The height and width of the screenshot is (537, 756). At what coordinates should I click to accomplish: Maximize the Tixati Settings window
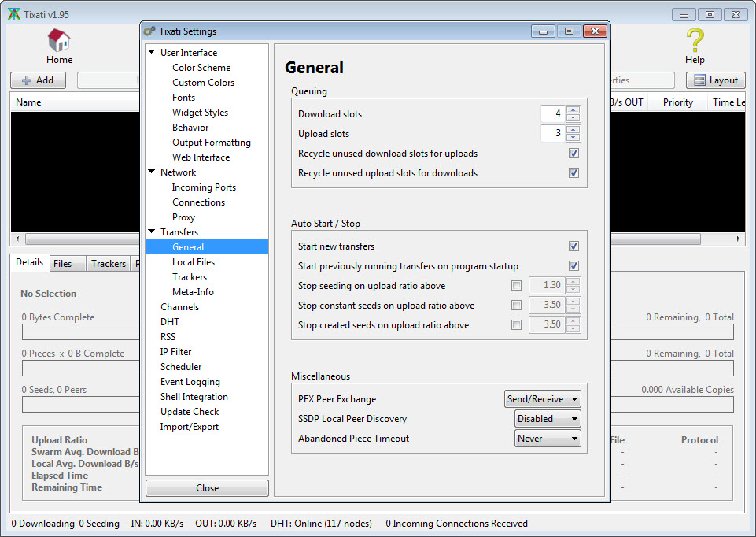569,31
